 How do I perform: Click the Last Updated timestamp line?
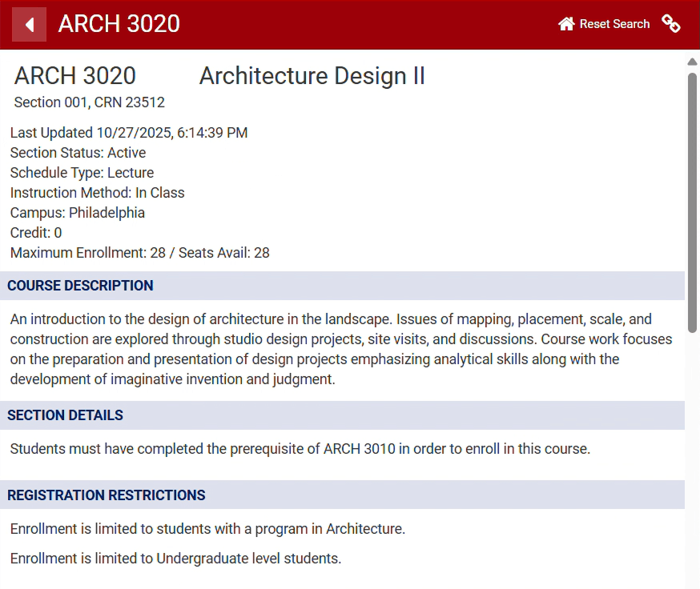pos(129,133)
